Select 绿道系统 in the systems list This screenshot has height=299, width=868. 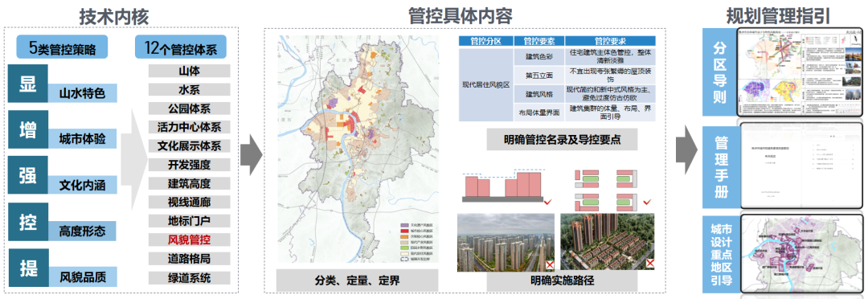click(190, 278)
